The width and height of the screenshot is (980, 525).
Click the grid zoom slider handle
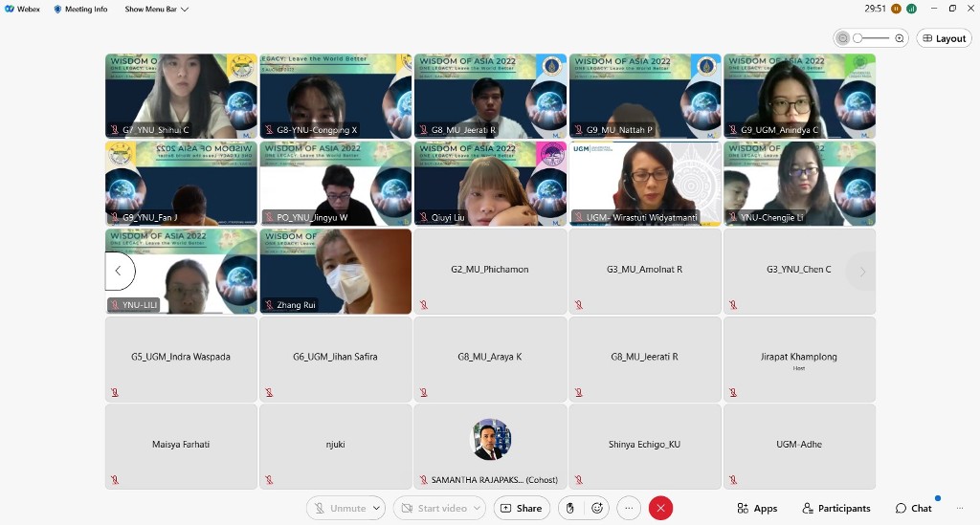[x=859, y=38]
